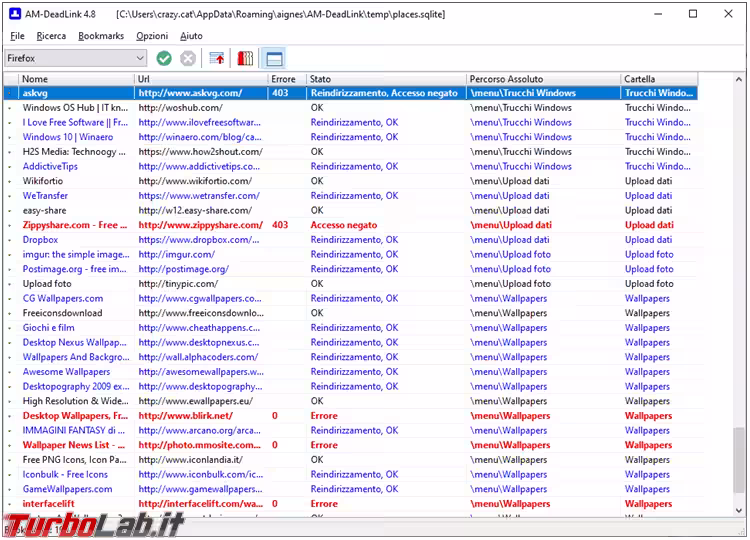Sort by the Stato column header

pos(386,79)
